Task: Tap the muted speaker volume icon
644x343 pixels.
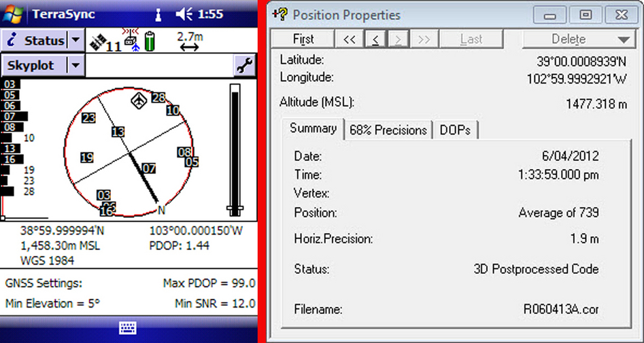Action: coord(184,14)
